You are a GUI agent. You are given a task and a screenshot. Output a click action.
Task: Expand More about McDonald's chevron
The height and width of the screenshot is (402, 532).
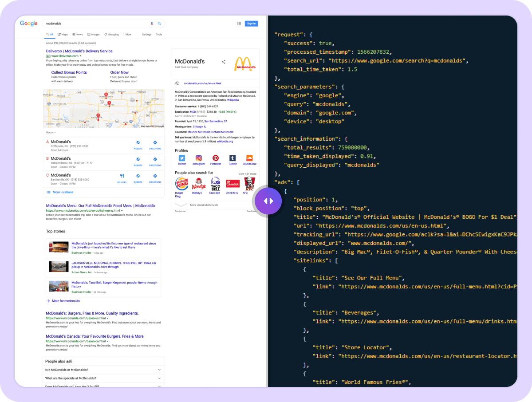coord(181,205)
